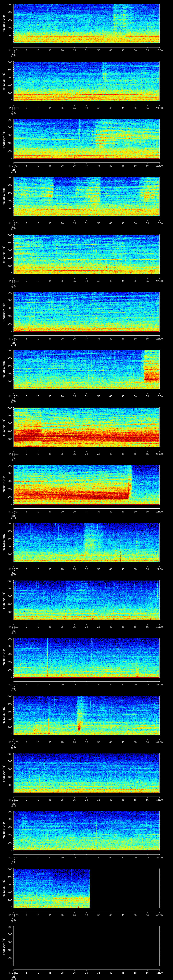Click the 31:00 end time label

[x=159, y=684]
